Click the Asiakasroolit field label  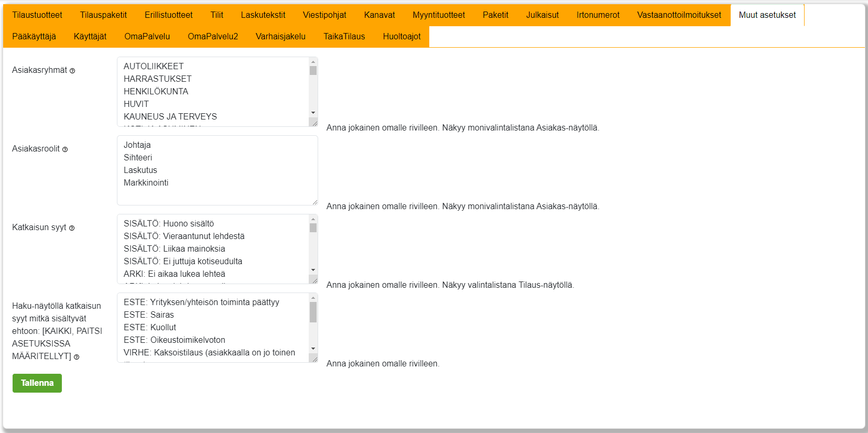tap(36, 149)
